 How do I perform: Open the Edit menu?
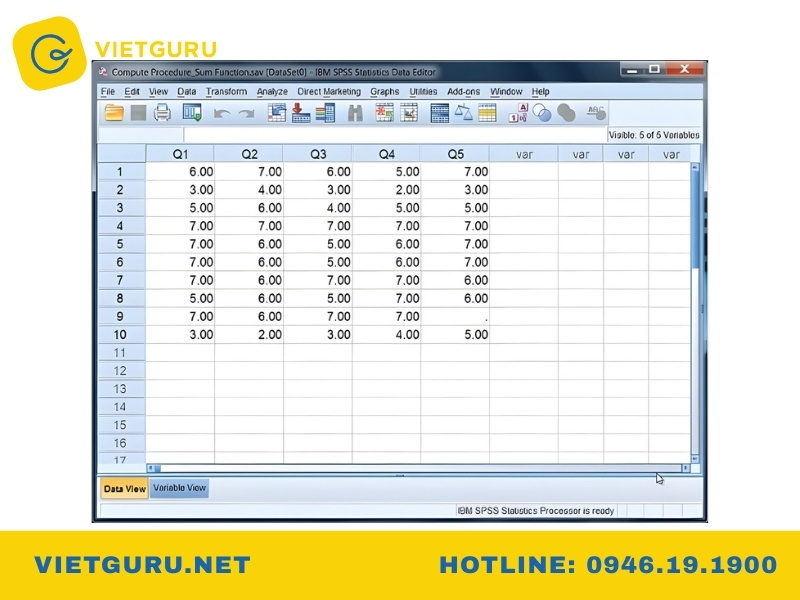point(132,92)
